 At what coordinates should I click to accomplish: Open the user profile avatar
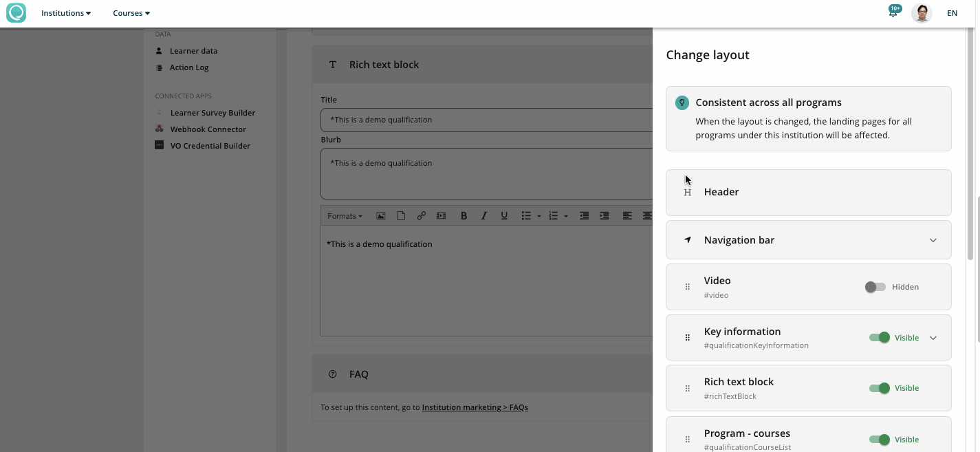point(922,13)
